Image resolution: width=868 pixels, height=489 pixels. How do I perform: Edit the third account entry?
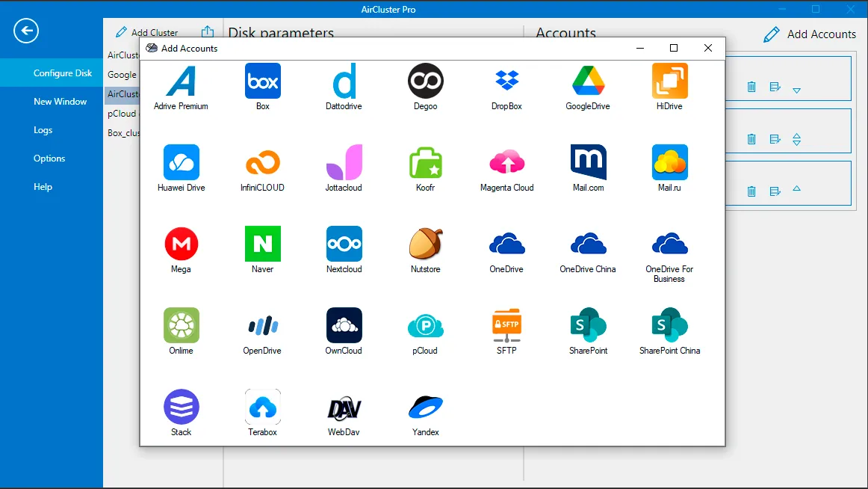775,191
